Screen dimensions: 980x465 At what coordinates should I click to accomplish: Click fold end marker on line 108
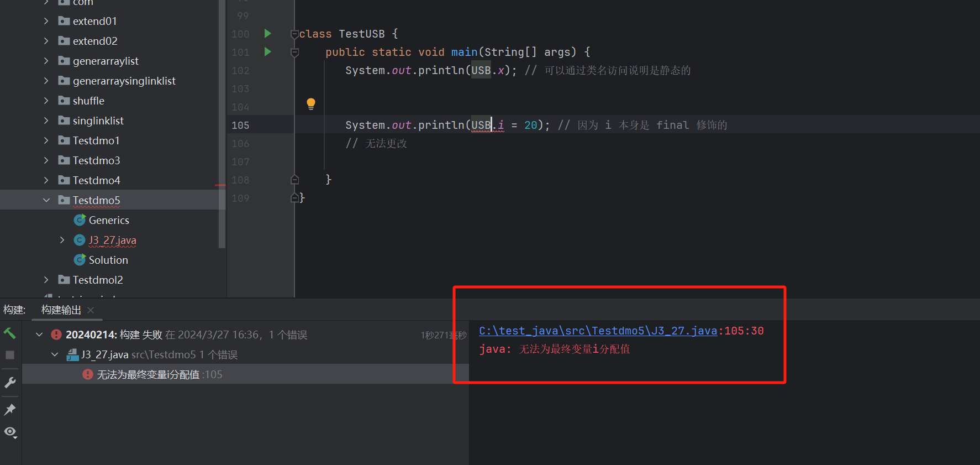tap(294, 180)
